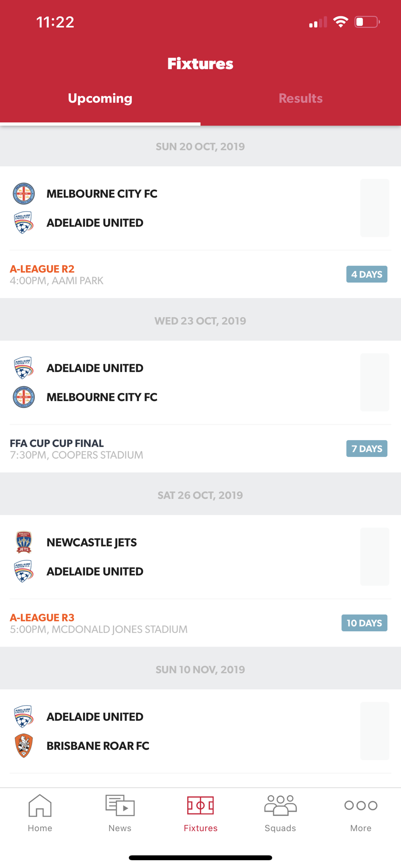This screenshot has width=401, height=868.
Task: Tap the Newcastle Jets club crest
Action: tap(23, 542)
